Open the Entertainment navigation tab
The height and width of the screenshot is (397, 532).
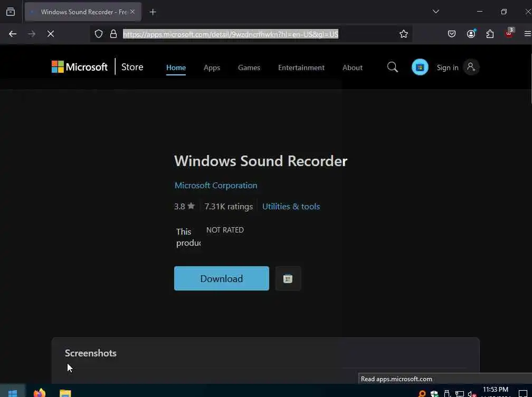[301, 67]
